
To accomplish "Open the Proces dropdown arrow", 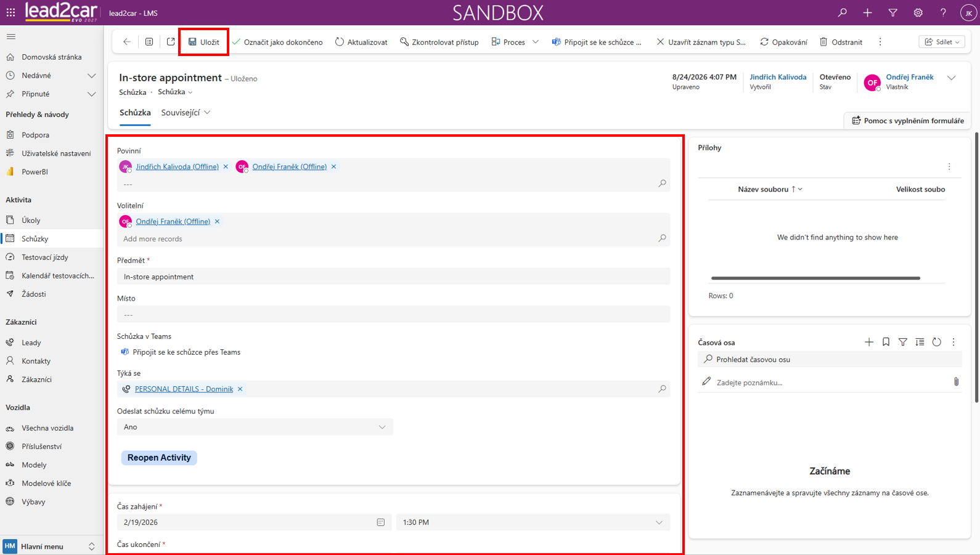I will tap(536, 42).
